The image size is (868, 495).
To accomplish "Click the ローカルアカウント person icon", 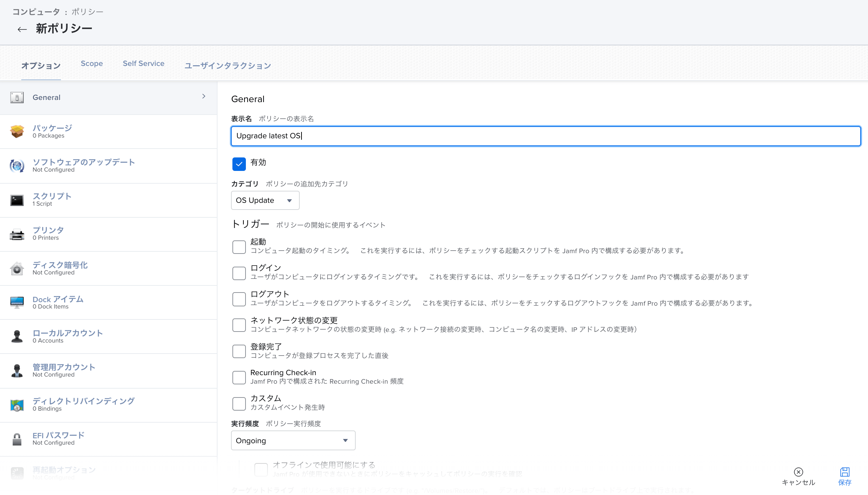I will (17, 337).
